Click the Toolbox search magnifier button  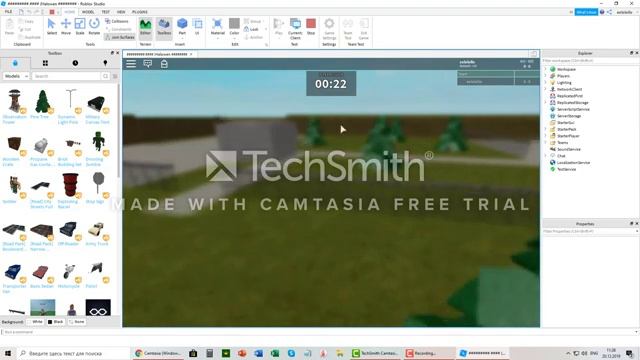click(106, 76)
